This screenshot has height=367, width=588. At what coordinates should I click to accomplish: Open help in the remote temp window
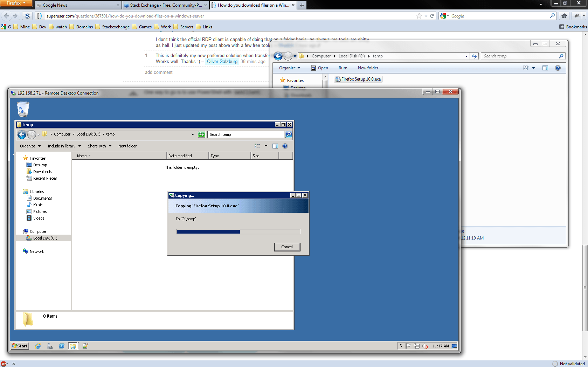pyautogui.click(x=285, y=146)
